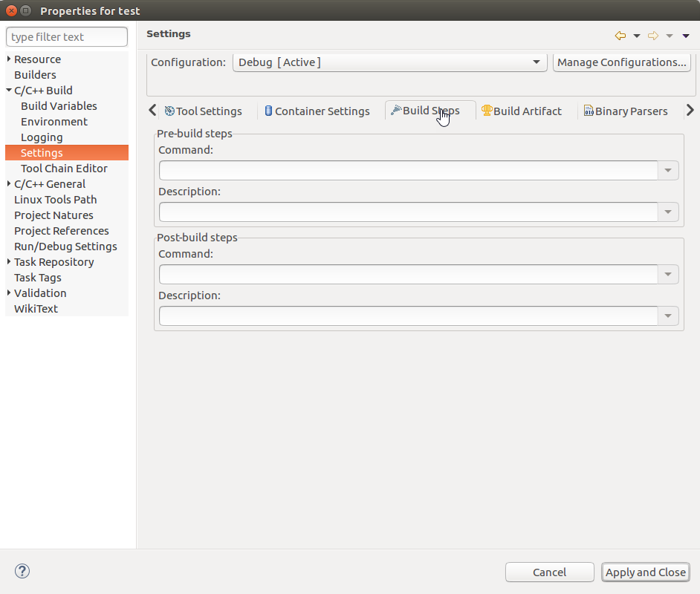
Task: Open the Settings view menu triangle
Action: pos(686,36)
